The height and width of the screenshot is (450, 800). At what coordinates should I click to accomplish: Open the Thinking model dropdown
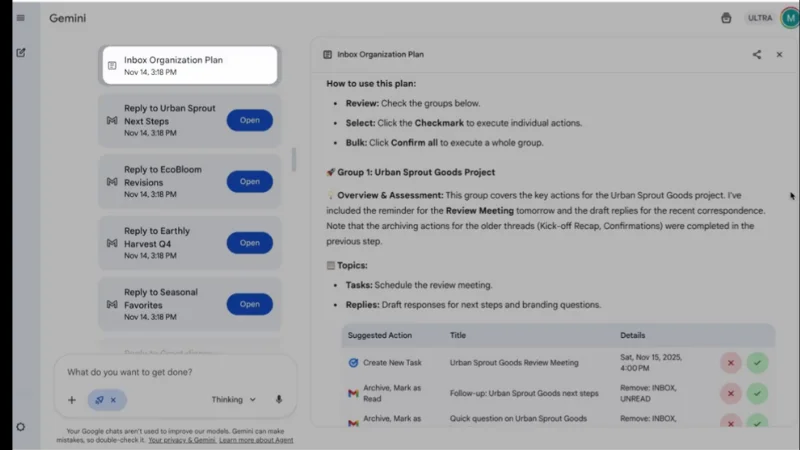click(234, 399)
